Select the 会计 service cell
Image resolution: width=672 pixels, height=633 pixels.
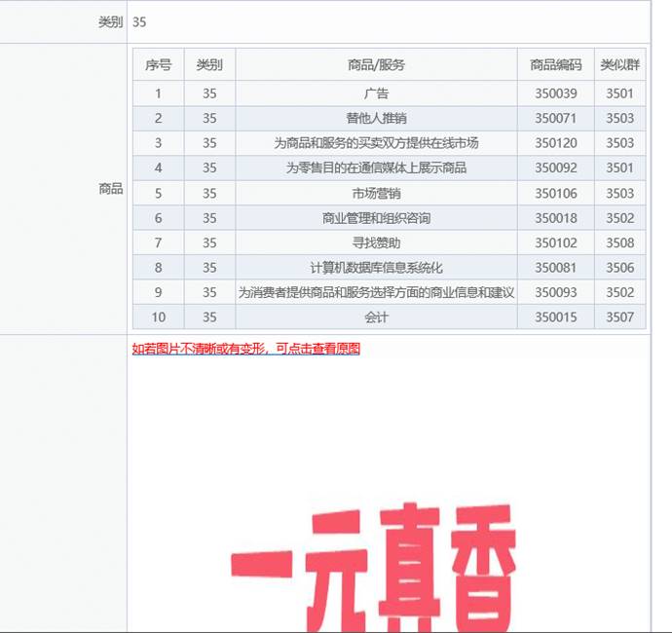[x=376, y=317]
